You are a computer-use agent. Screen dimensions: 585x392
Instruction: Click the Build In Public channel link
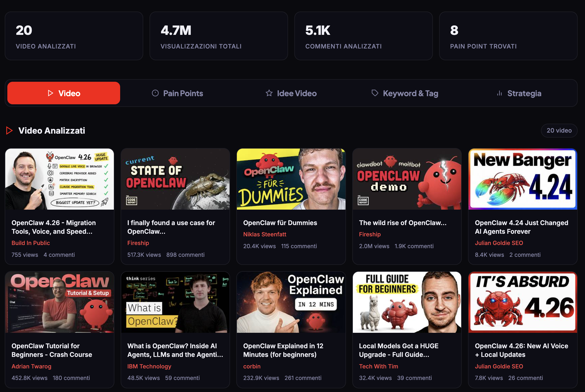click(31, 243)
